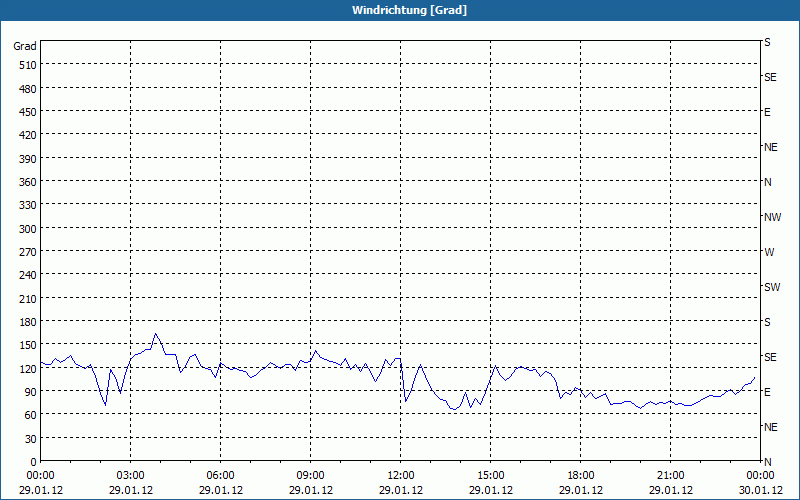The height and width of the screenshot is (500, 800).
Task: Select the 510 y-axis value
Action: [28, 65]
